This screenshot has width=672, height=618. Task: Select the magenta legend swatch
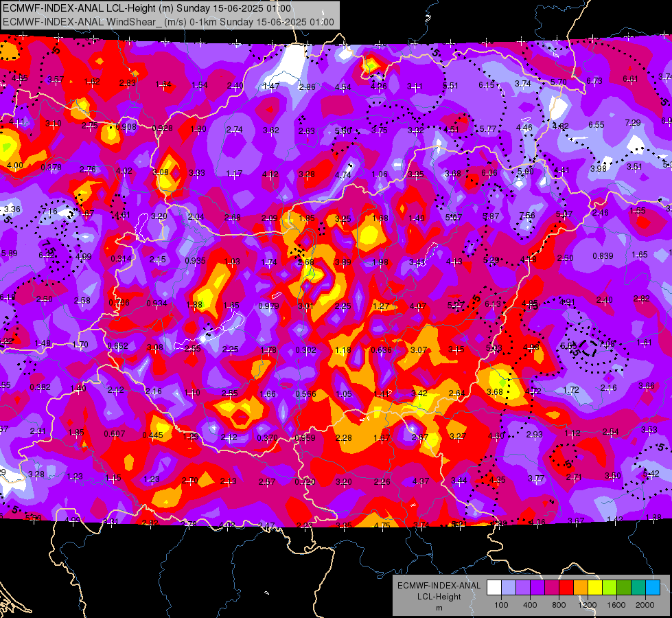pos(552,588)
